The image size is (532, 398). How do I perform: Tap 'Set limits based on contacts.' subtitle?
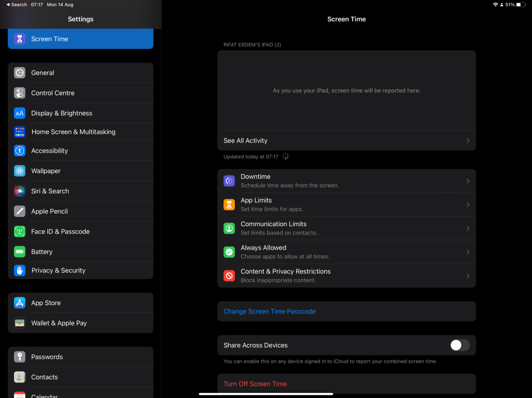click(x=279, y=233)
